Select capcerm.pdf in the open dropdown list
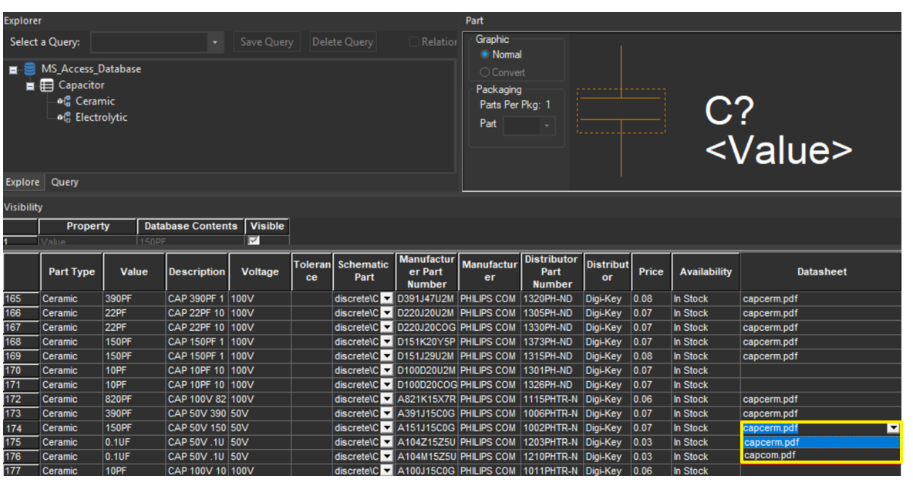 pos(772,442)
